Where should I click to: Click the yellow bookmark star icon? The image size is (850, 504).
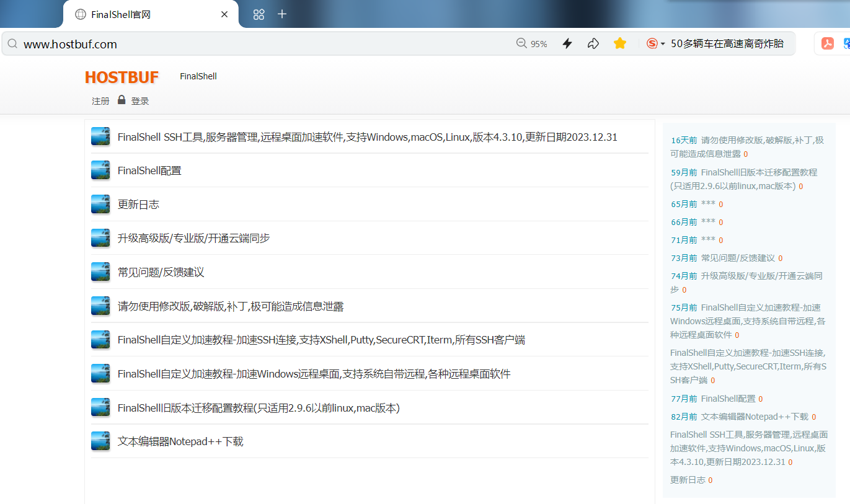click(x=619, y=43)
